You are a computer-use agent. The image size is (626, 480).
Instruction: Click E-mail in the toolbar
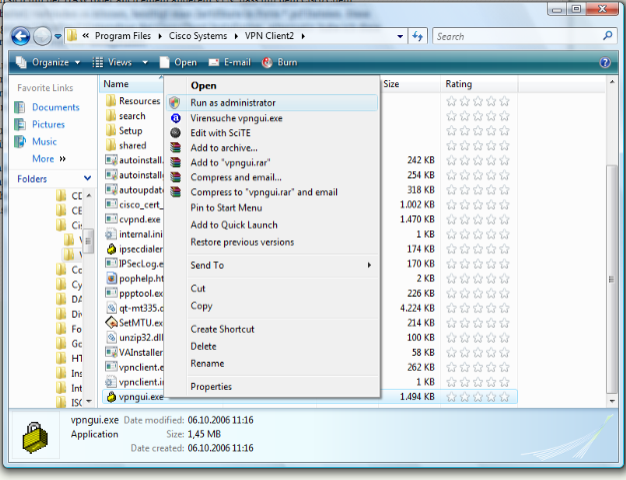tap(230, 62)
